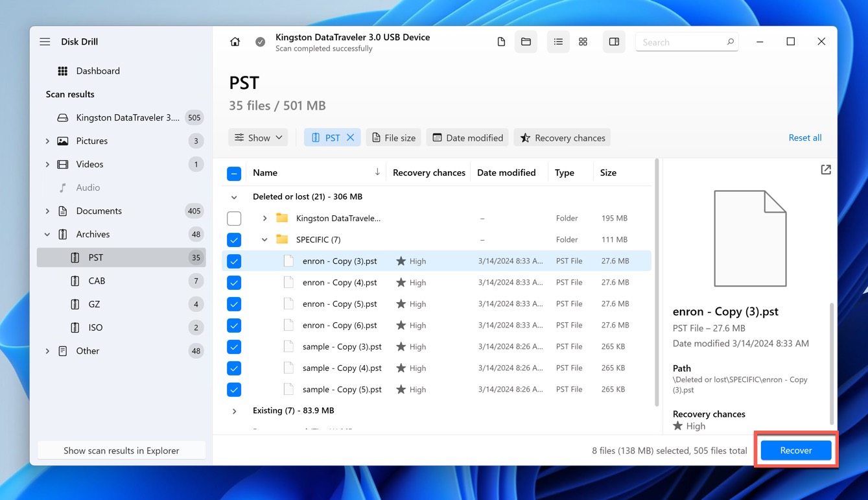Click the Reset all link
Image resolution: width=868 pixels, height=500 pixels.
[805, 137]
